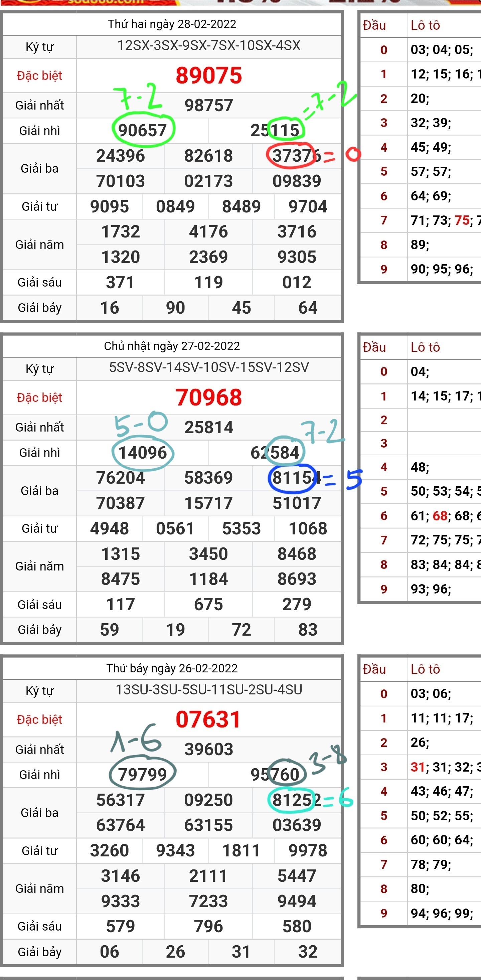Click Giải ba number 09839
This screenshot has width=481, height=980.
coord(297,181)
